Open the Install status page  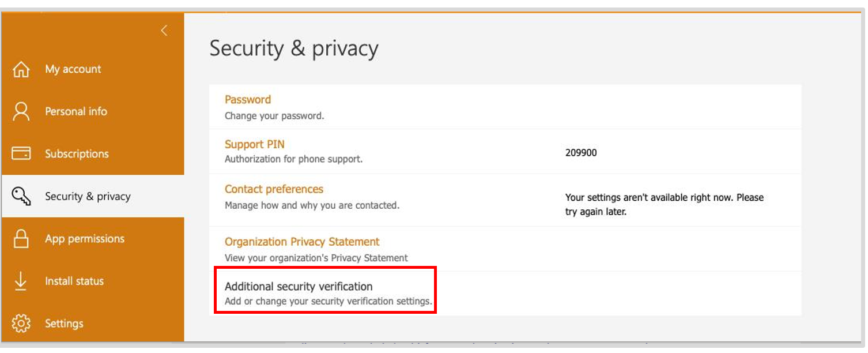tap(74, 281)
